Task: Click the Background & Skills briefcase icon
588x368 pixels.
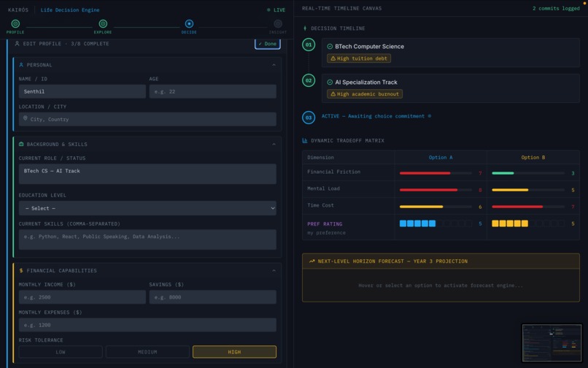Action: tap(21, 144)
